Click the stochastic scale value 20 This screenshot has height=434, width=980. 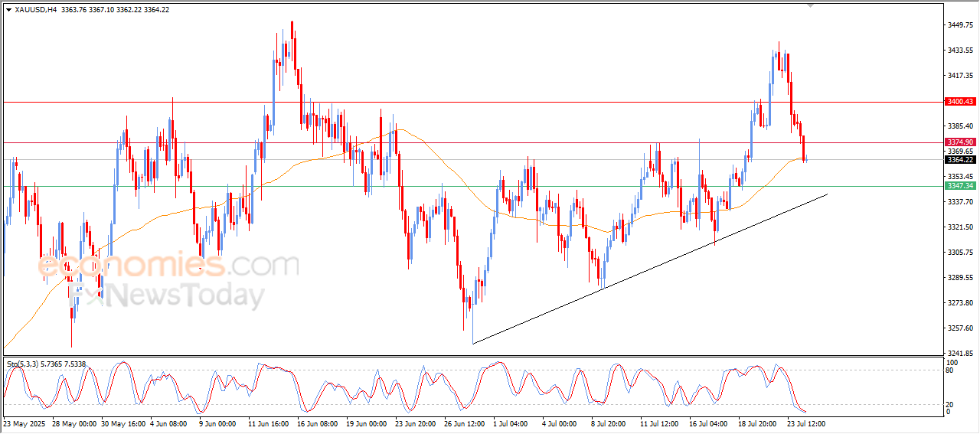[950, 403]
